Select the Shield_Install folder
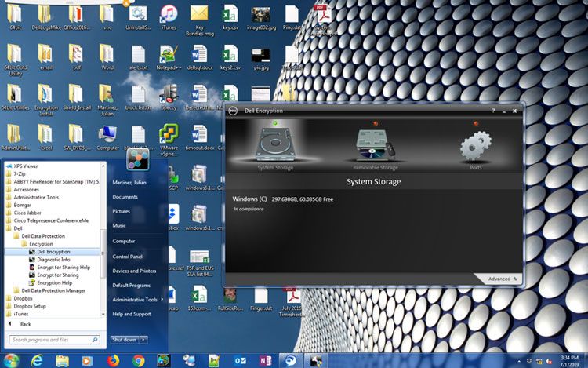The width and height of the screenshot is (588, 368). 77,97
